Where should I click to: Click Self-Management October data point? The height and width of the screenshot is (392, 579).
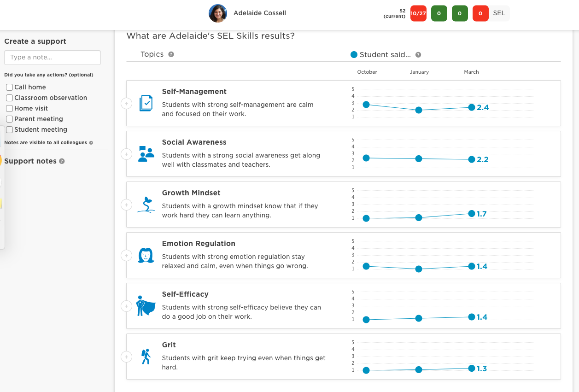(366, 105)
